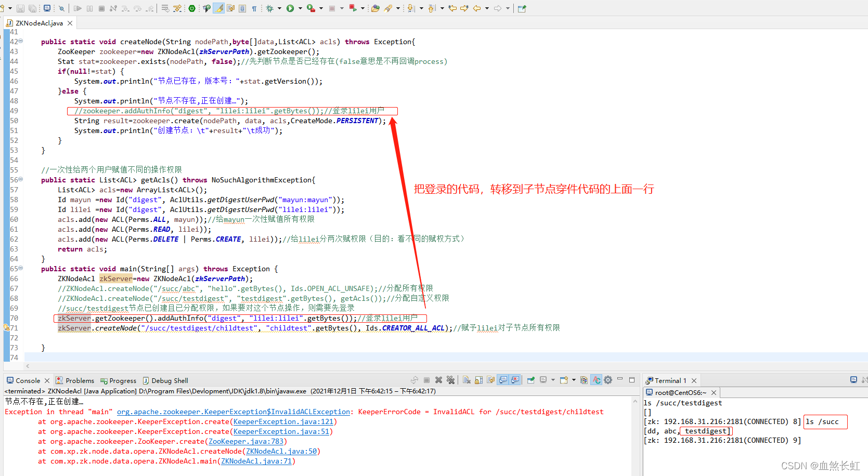Go to last edit location icon

pyautogui.click(x=452, y=8)
